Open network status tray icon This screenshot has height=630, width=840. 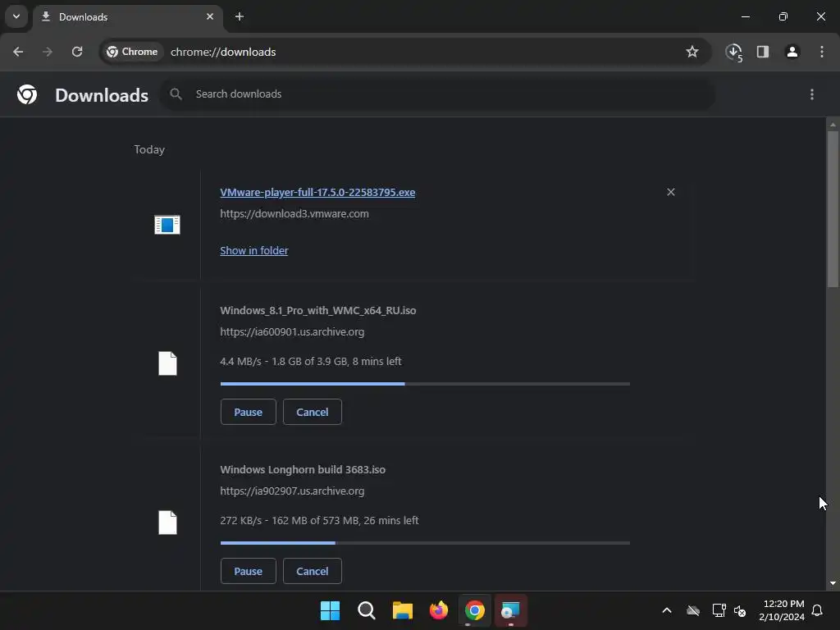pyautogui.click(x=719, y=610)
